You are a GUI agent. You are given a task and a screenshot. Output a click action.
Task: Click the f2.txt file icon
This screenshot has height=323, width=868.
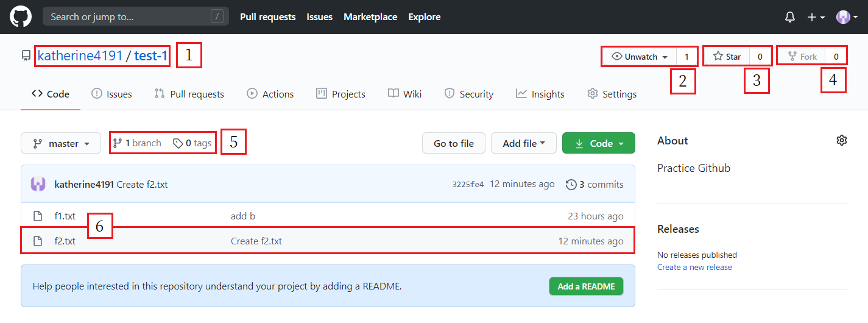(38, 241)
